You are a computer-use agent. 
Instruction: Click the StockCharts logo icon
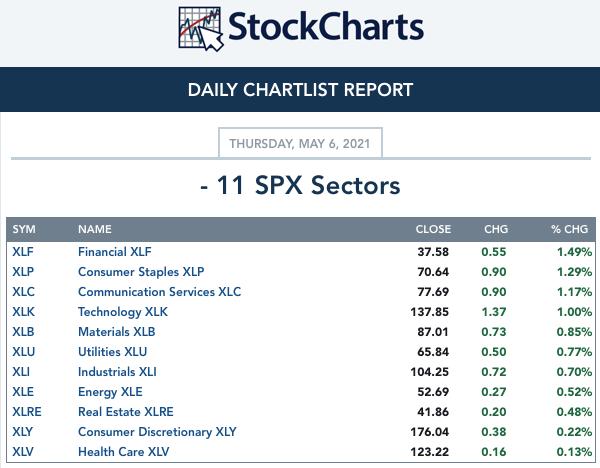coord(201,29)
